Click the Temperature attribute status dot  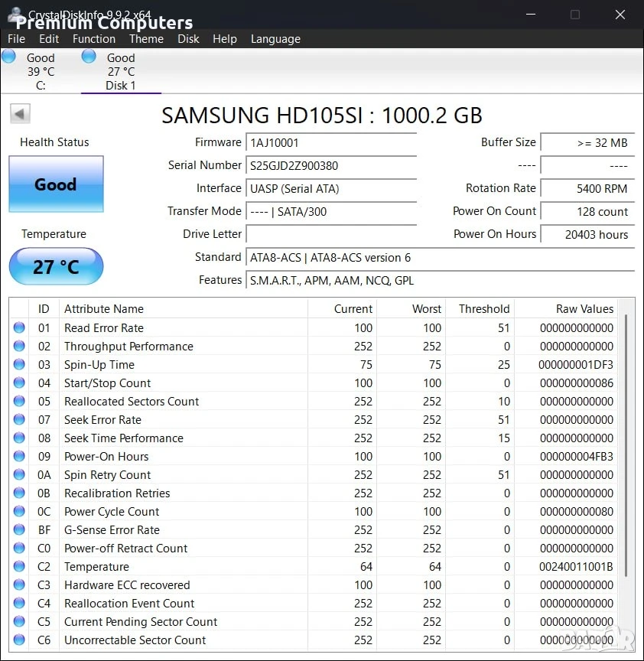pyautogui.click(x=19, y=566)
